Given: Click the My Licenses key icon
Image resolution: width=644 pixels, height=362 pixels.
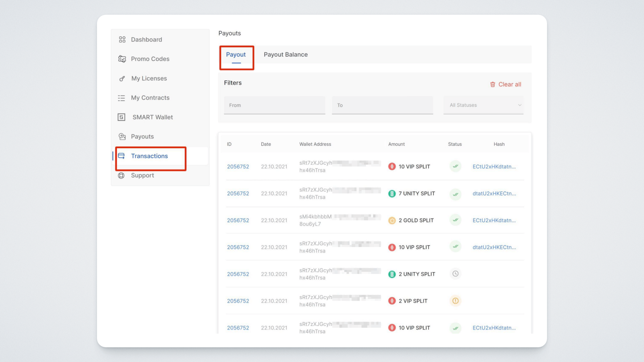Looking at the screenshot, I should click(122, 78).
